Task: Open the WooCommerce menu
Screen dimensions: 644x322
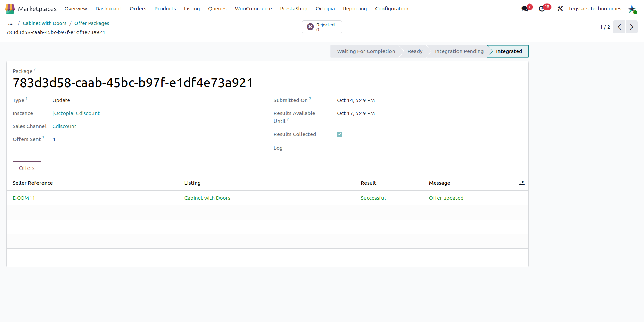Action: [x=253, y=9]
